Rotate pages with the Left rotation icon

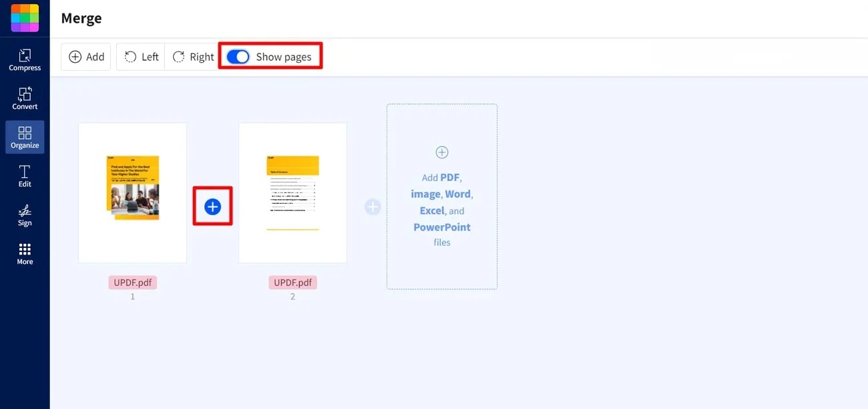pyautogui.click(x=140, y=56)
